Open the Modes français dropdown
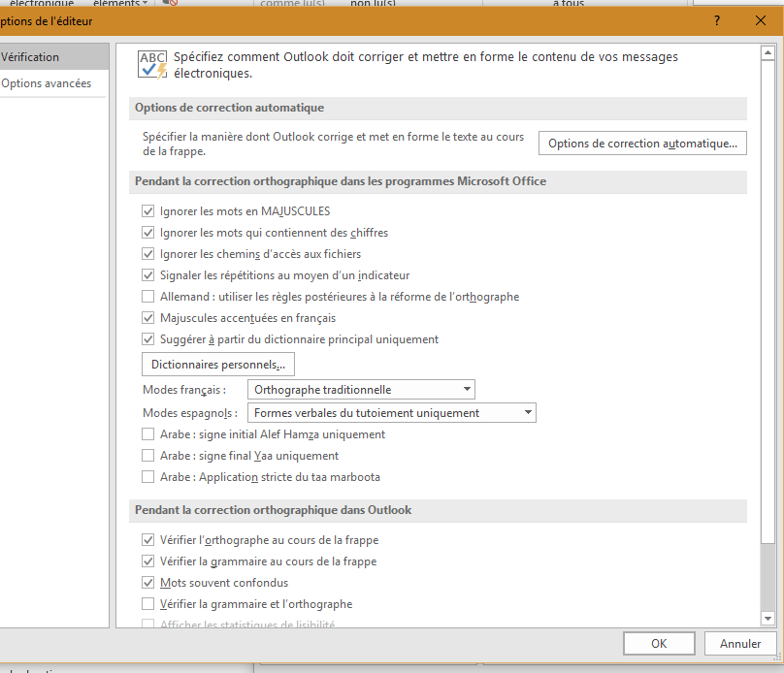Screen dimensions: 784x673 click(x=361, y=390)
